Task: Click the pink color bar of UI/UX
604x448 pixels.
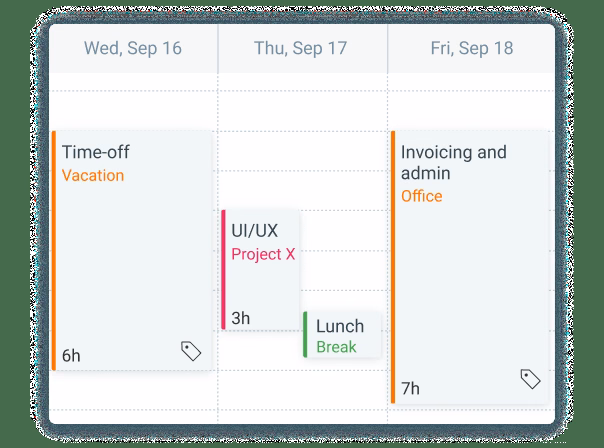Action: tap(223, 269)
